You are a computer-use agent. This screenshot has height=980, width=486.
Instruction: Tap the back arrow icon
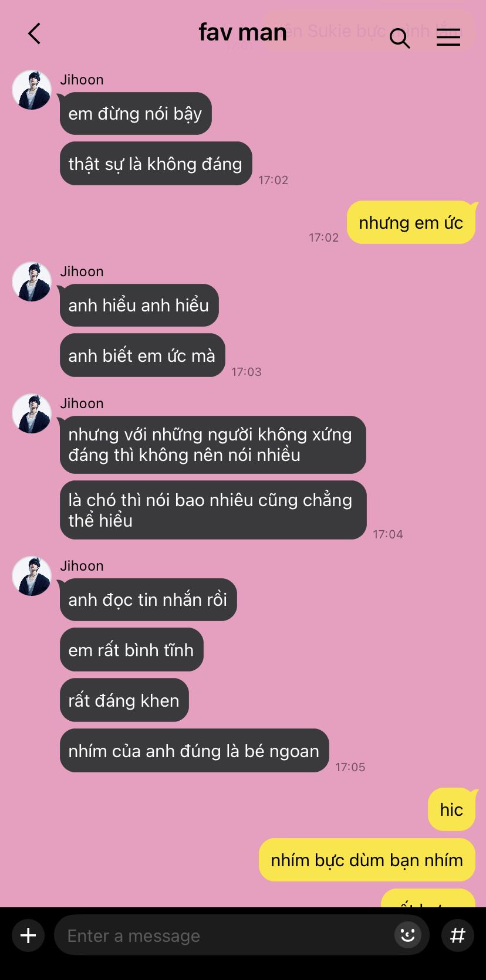34,33
